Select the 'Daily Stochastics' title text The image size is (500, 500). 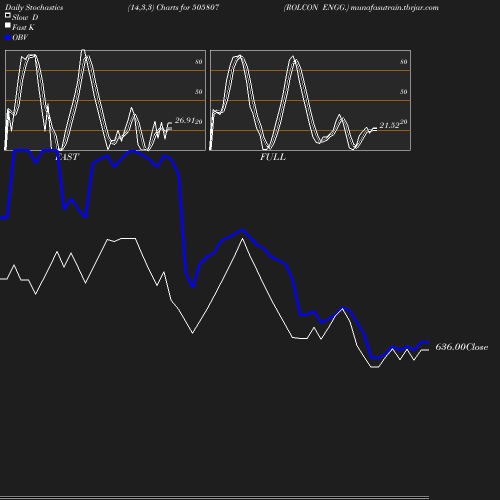coord(34,8)
